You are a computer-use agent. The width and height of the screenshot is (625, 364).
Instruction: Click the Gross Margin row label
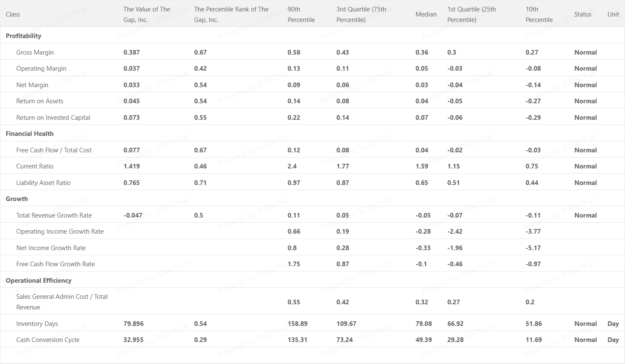pos(35,52)
